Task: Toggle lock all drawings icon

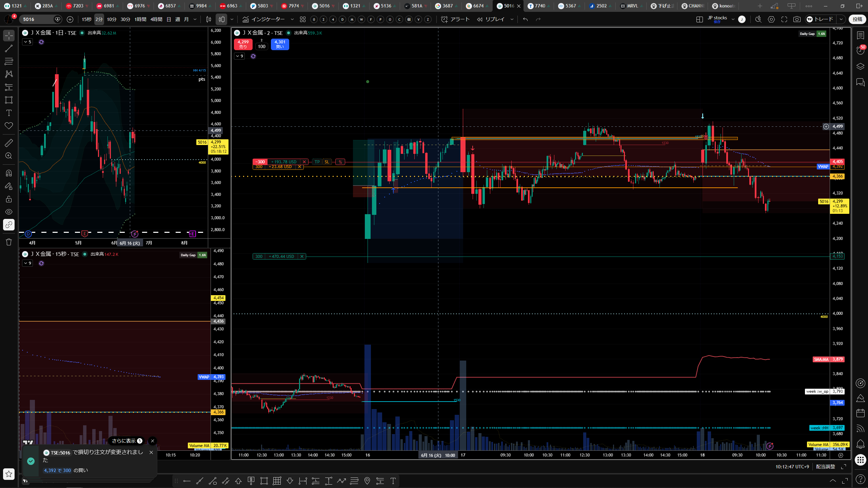Action: coord(9,199)
